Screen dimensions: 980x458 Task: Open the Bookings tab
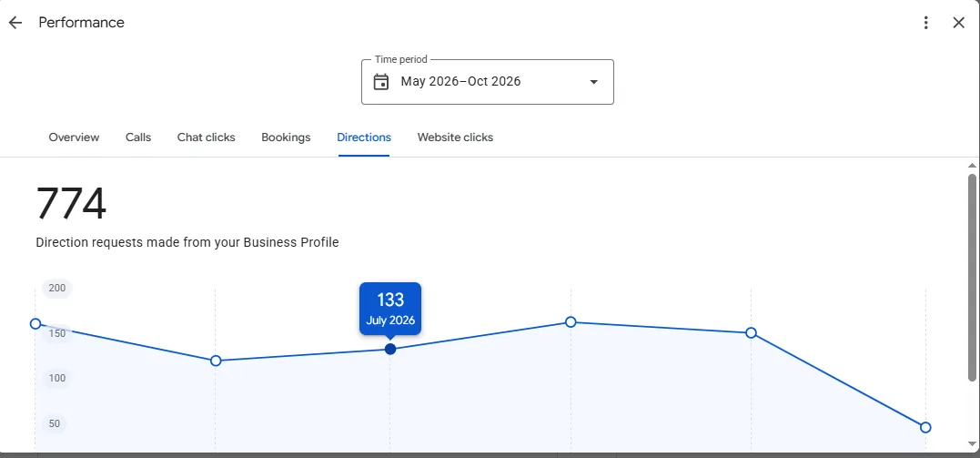pos(286,137)
